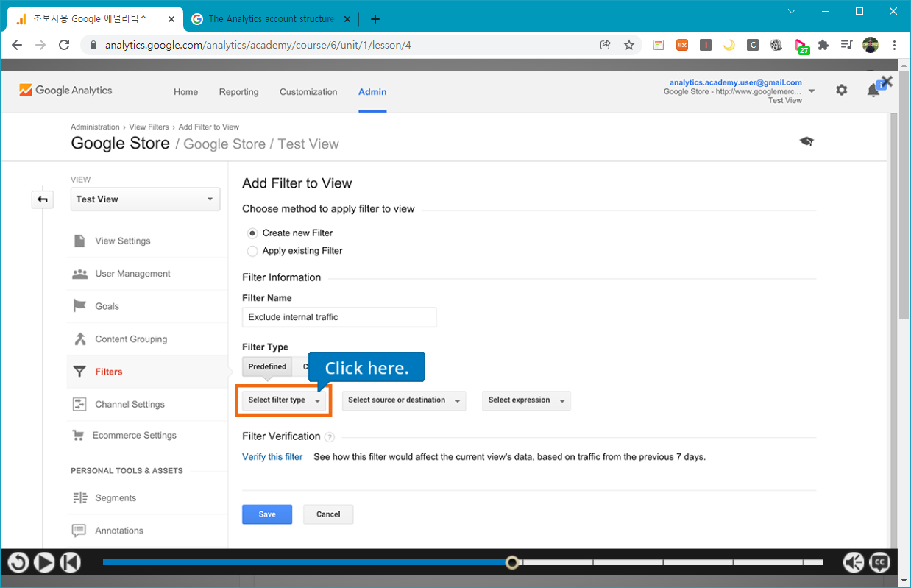The height and width of the screenshot is (588, 911).
Task: Bookmark this tab with star icon
Action: pos(629,45)
